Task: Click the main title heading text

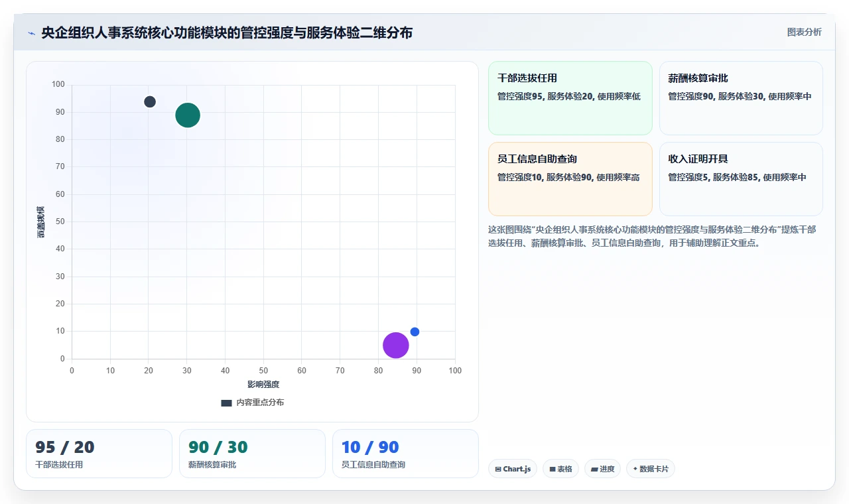Action: 227,32
